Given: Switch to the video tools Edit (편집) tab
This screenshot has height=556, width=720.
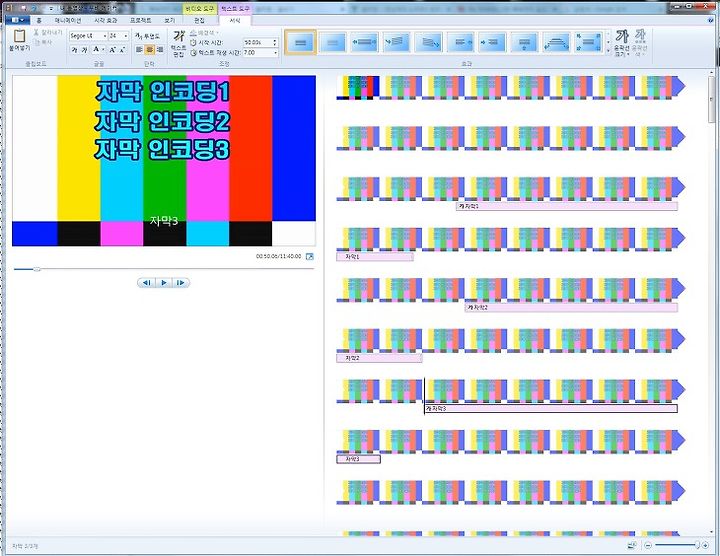Looking at the screenshot, I should [x=199, y=21].
